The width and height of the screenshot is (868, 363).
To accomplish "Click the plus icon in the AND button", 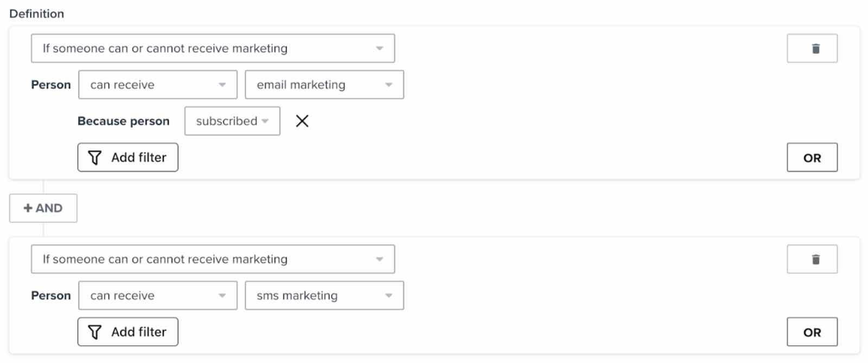I will [x=28, y=208].
